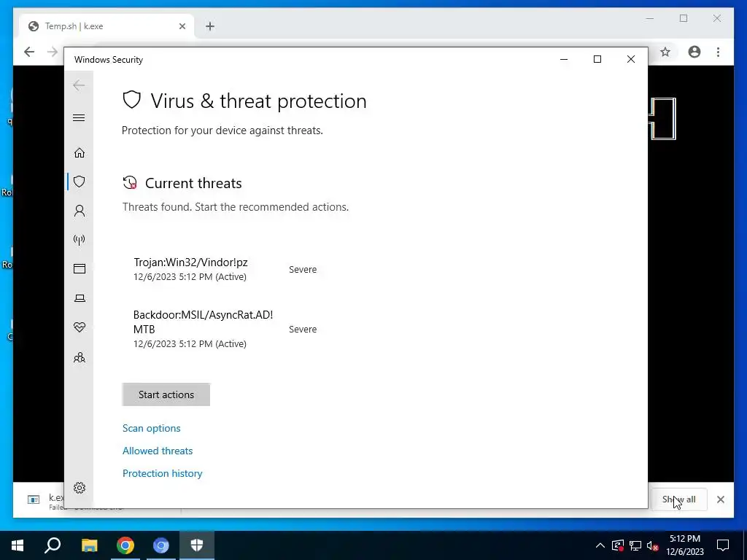Viewport: 747px width, 560px height.
Task: Click the Current threats heading
Action: pos(193,183)
